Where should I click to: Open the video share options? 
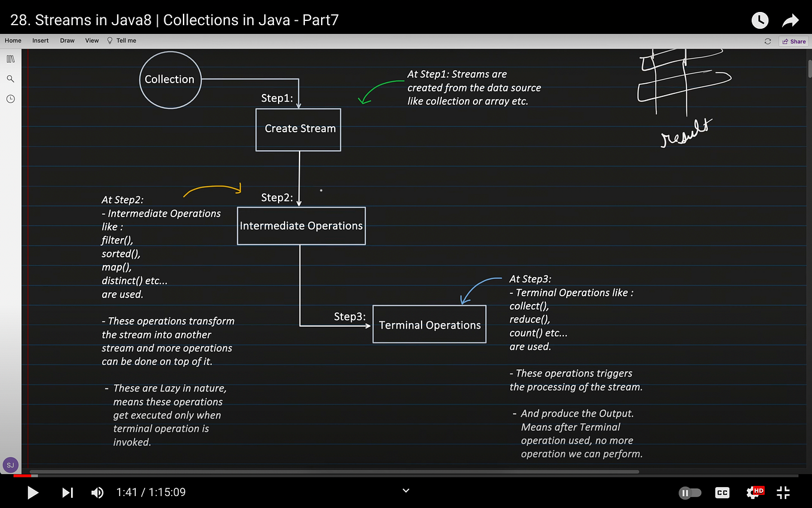click(x=790, y=20)
